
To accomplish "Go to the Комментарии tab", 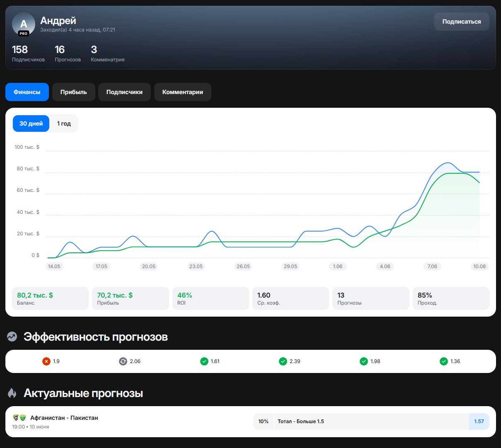I will 183,92.
